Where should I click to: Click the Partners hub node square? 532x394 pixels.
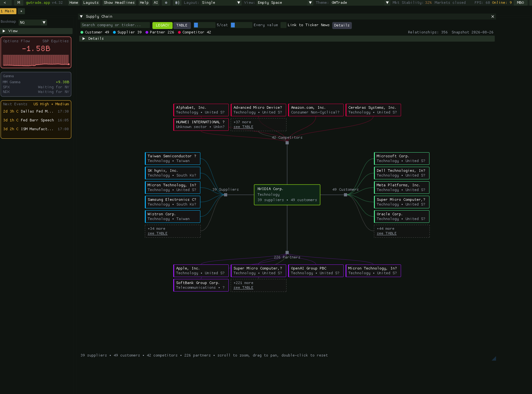tap(287, 252)
